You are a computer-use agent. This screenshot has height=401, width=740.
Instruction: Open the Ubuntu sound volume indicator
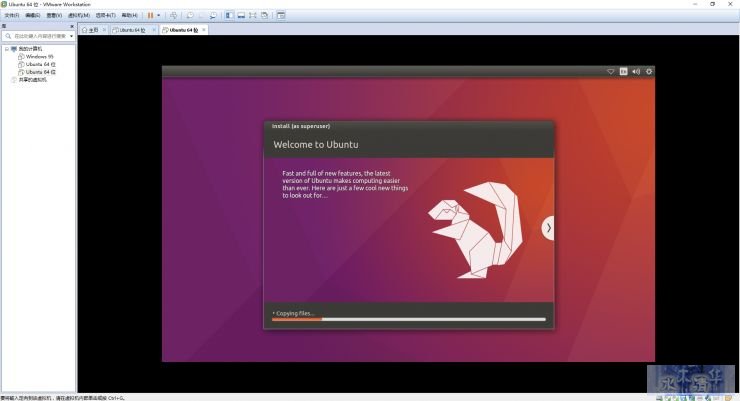pos(636,71)
